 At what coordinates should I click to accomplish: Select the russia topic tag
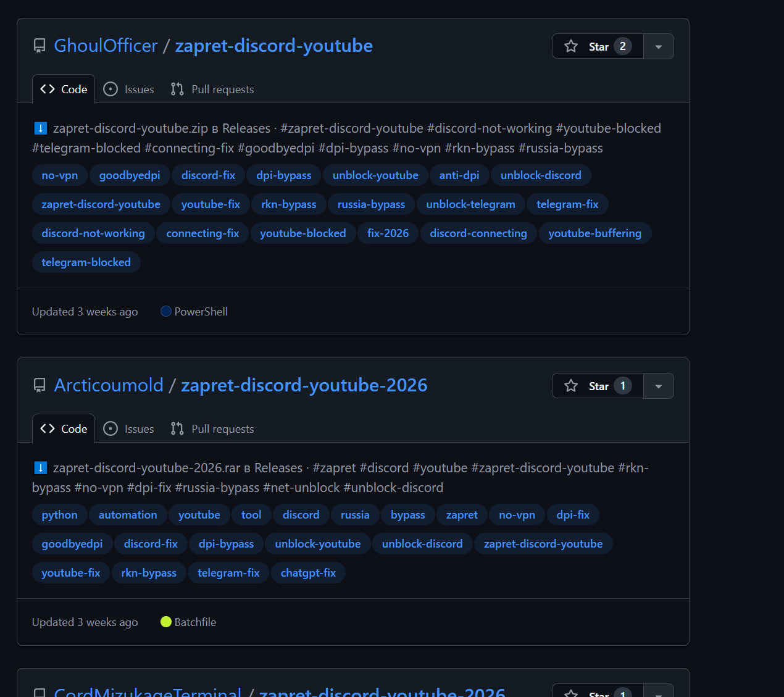point(355,515)
